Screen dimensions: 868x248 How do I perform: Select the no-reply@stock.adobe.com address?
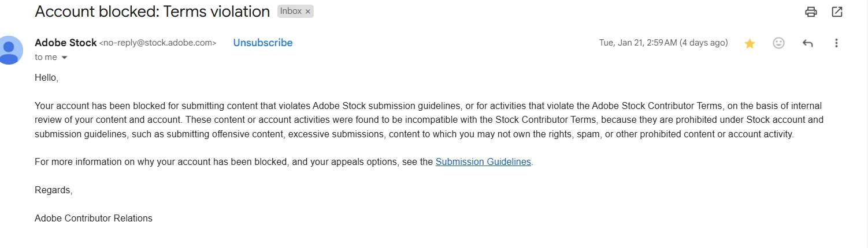[158, 43]
